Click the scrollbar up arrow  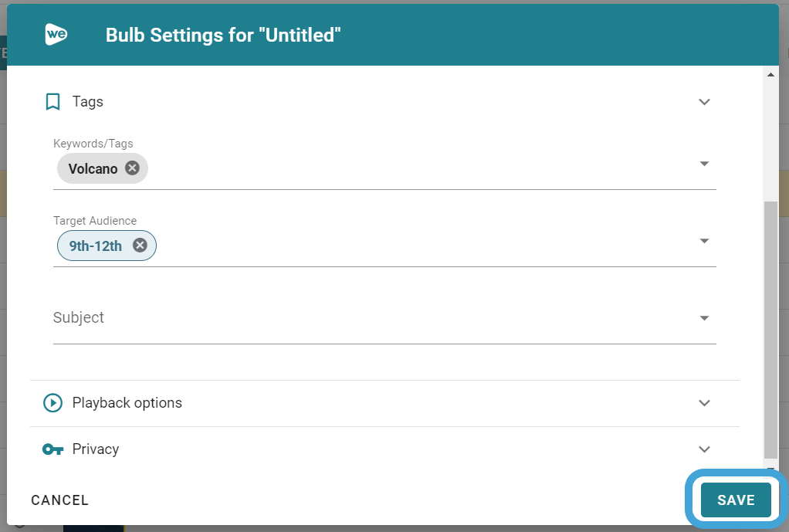(770, 74)
